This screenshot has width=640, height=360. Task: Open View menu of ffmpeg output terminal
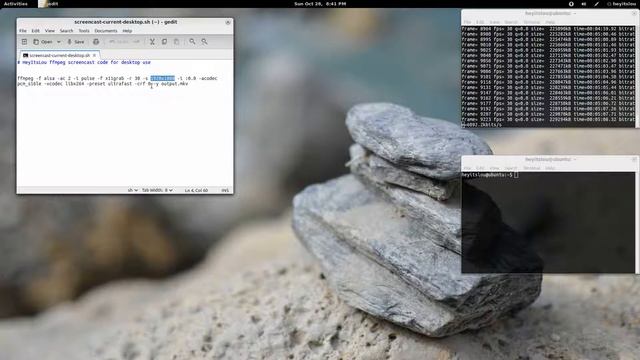494,22
